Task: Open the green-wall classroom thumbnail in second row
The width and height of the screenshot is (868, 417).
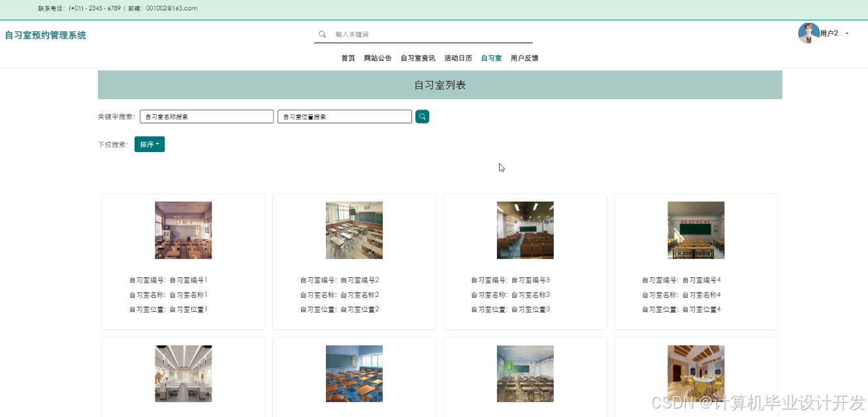Action: click(525, 374)
